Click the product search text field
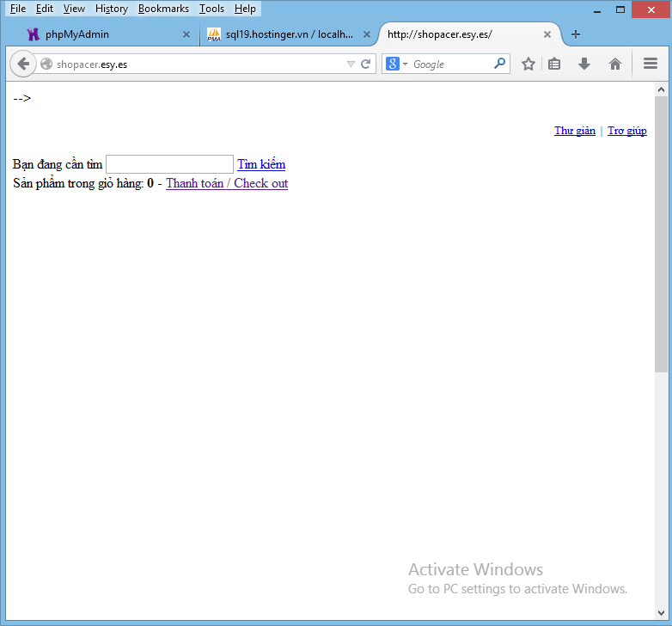The height and width of the screenshot is (626, 672). (x=169, y=164)
